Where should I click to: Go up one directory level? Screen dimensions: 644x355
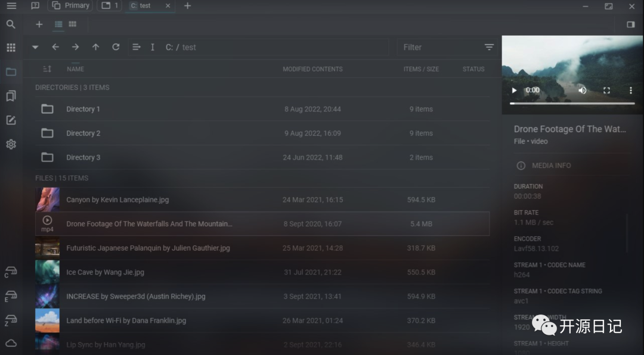click(95, 47)
